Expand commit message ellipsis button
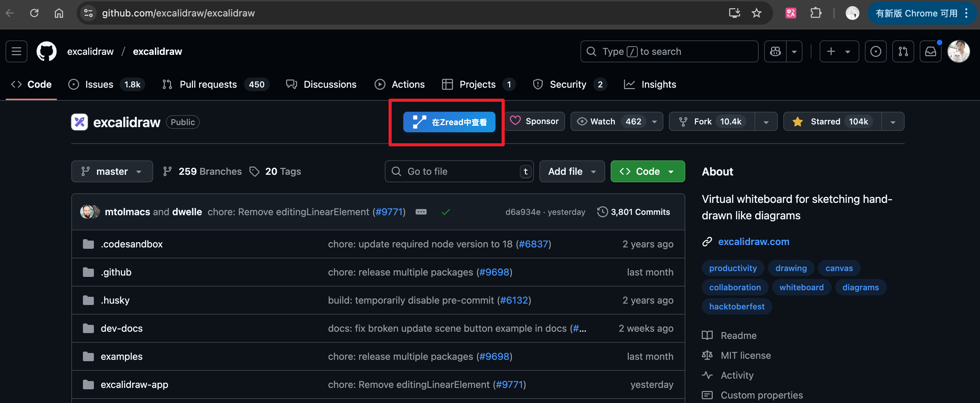Viewport: 980px width, 403px height. (421, 212)
